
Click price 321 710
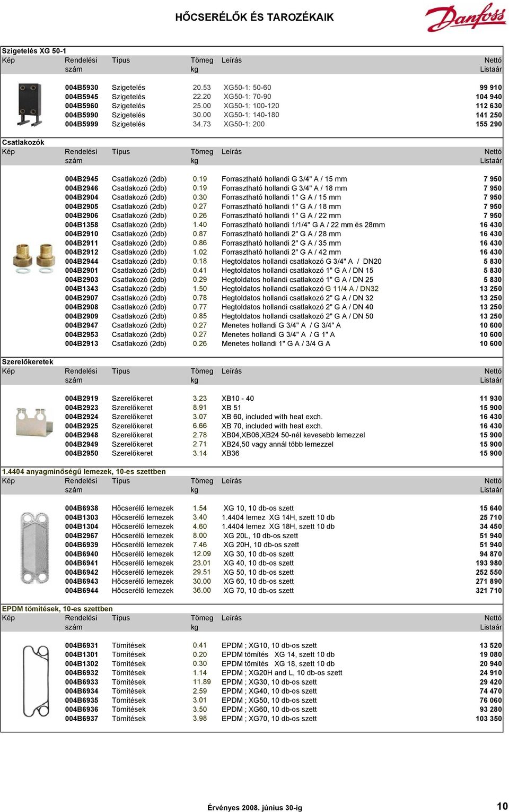tap(489, 591)
